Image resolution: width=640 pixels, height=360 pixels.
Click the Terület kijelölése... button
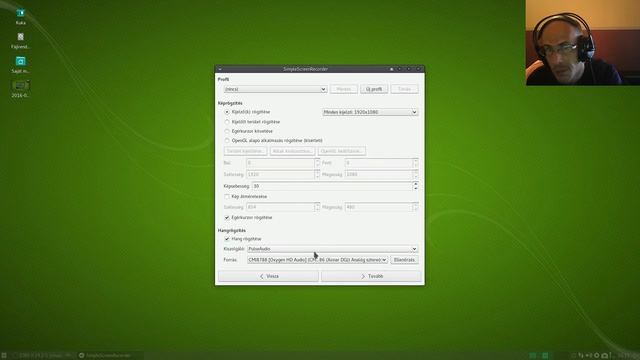[245, 151]
